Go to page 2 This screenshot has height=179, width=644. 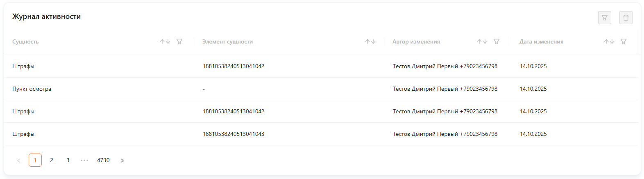(52, 160)
